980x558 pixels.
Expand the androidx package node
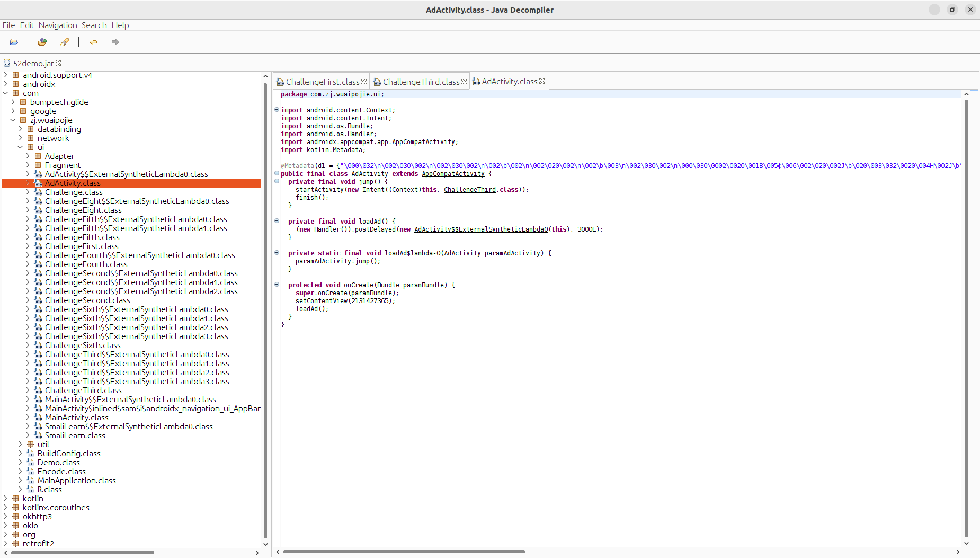pos(6,84)
